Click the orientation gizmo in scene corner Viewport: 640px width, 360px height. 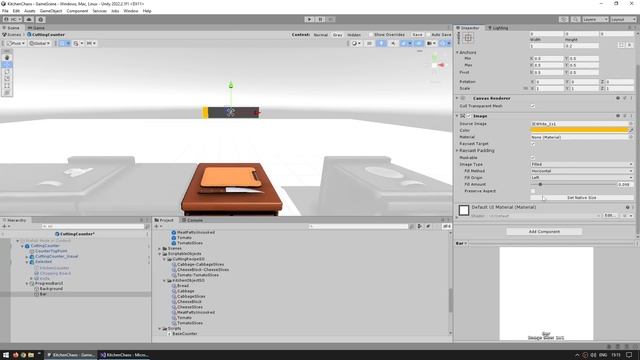[436, 65]
